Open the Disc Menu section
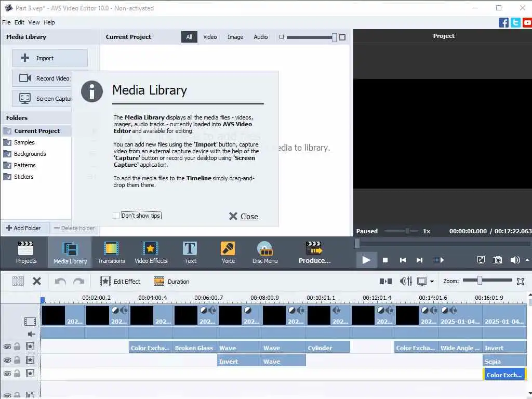532x399 pixels. (x=265, y=252)
